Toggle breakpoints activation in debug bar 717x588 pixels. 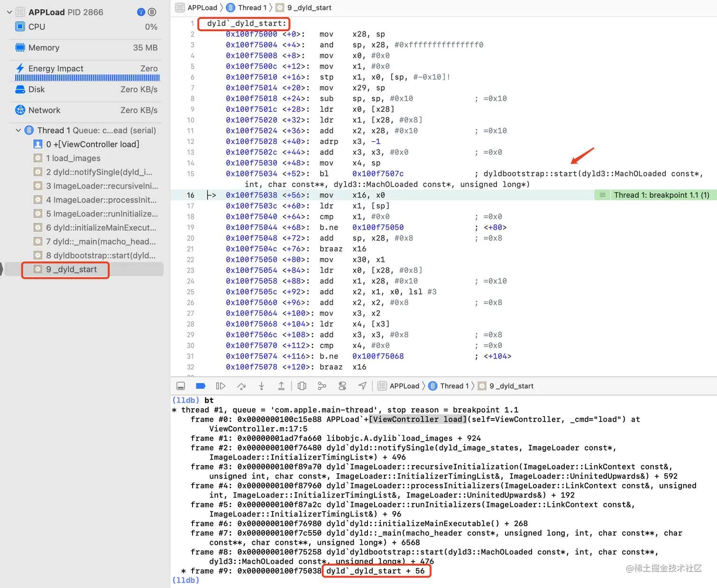(x=201, y=386)
